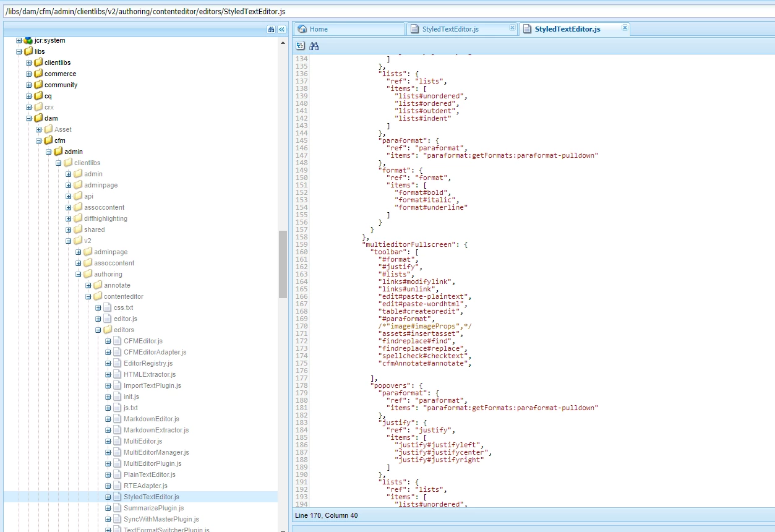
Task: Expand the diffhighlighting folder
Action: (69, 218)
